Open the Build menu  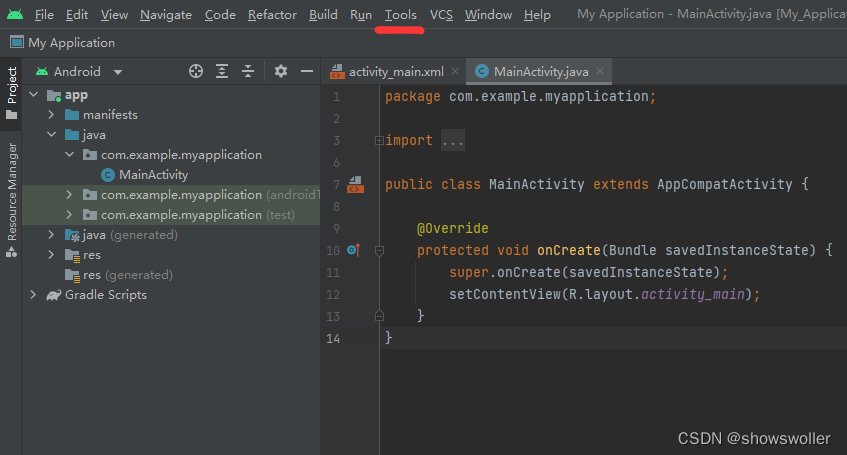point(323,15)
